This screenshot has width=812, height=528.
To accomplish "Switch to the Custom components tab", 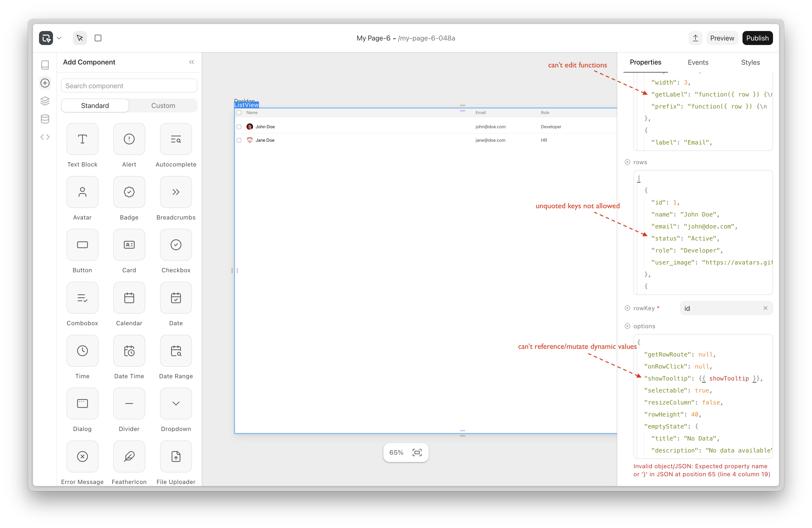I will point(163,106).
